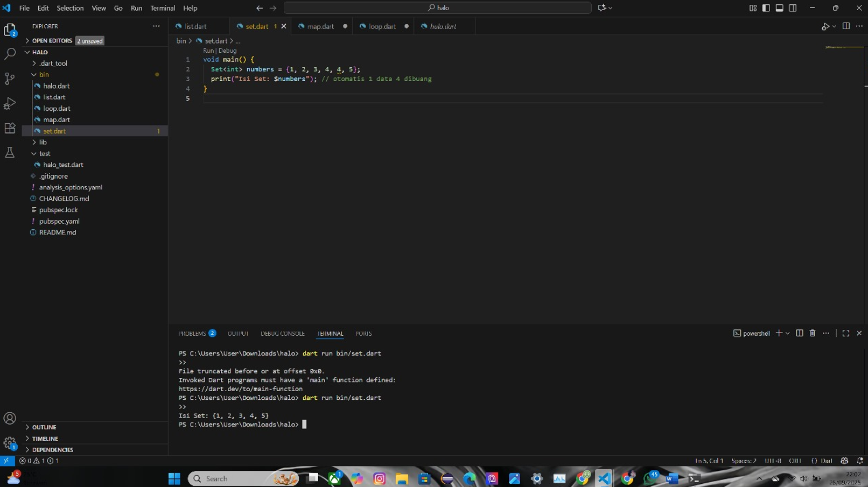
Task: Click the Run CodeLens above main
Action: tap(208, 51)
